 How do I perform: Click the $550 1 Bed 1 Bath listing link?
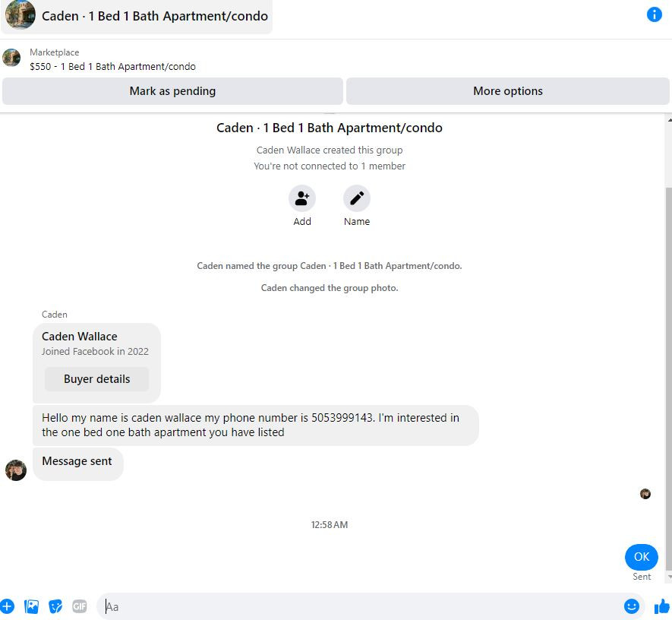[112, 66]
